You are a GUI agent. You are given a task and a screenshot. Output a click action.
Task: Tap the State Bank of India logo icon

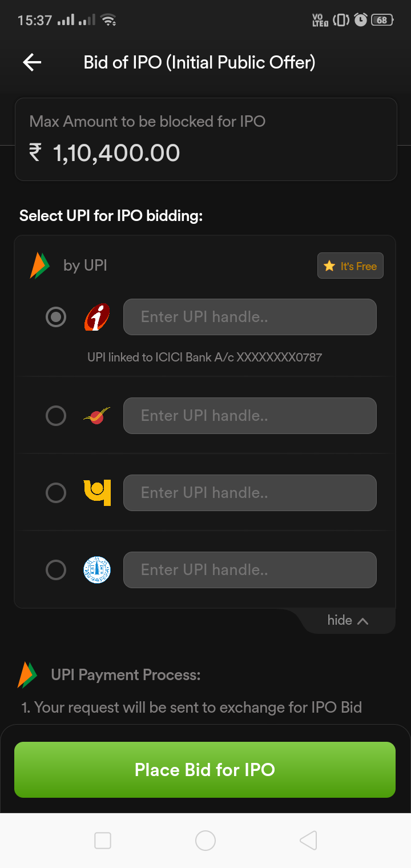click(x=97, y=570)
